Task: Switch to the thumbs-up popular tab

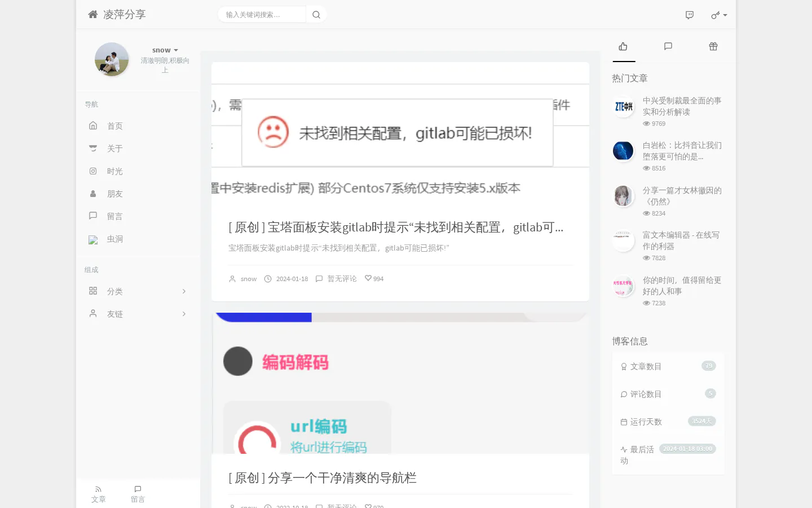Action: (623, 46)
